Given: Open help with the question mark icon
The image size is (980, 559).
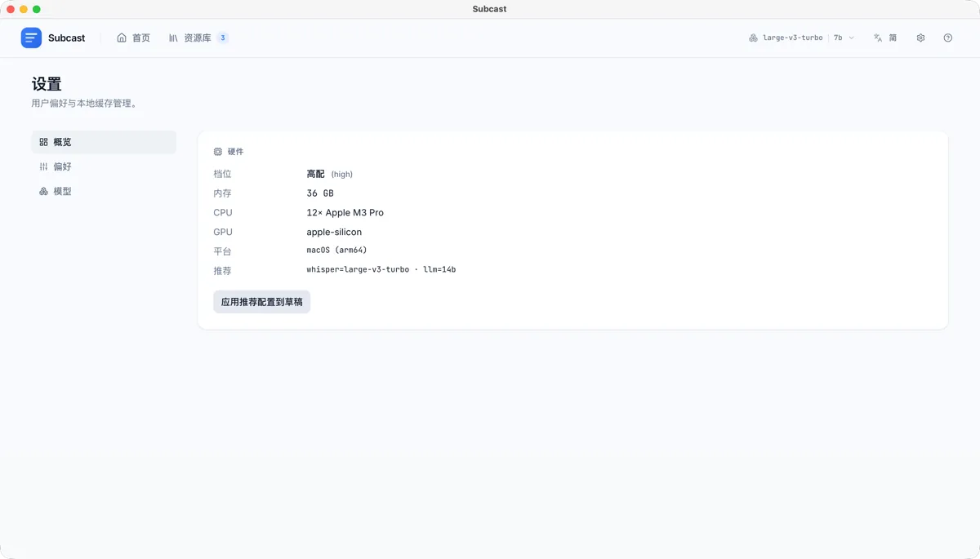Looking at the screenshot, I should coord(947,38).
